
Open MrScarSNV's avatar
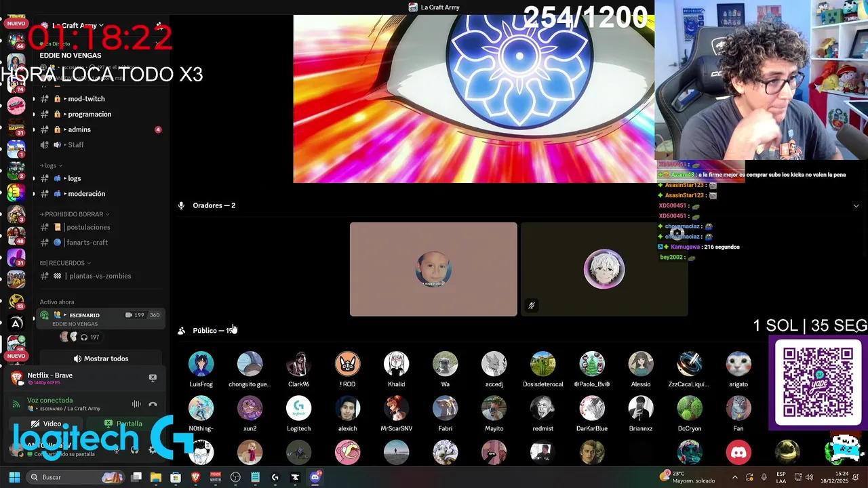pyautogui.click(x=396, y=409)
